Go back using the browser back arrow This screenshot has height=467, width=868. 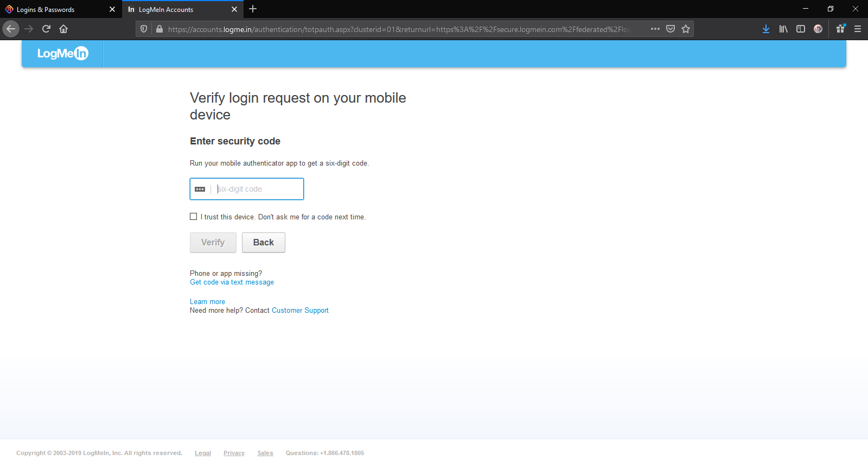point(11,29)
